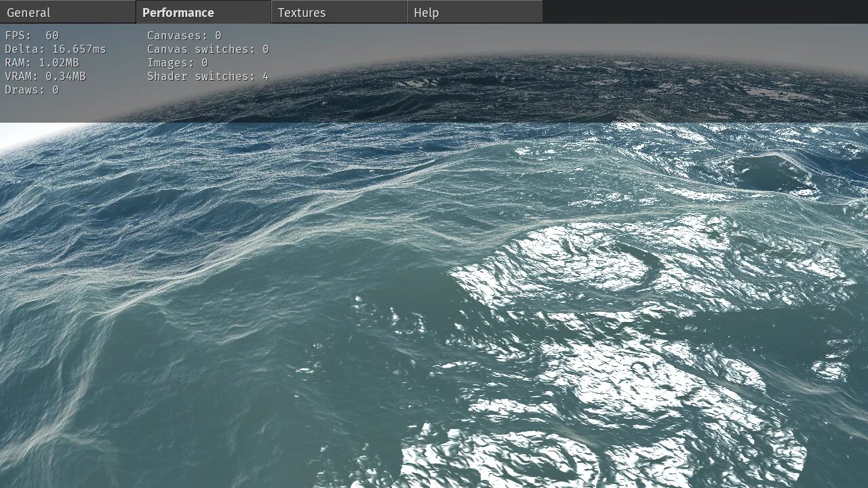Click the VRAM: 0.34MB stat

point(45,76)
